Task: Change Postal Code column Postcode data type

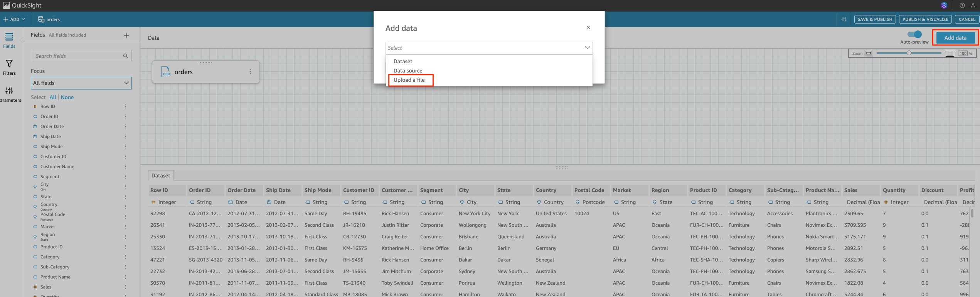Action: click(x=590, y=202)
